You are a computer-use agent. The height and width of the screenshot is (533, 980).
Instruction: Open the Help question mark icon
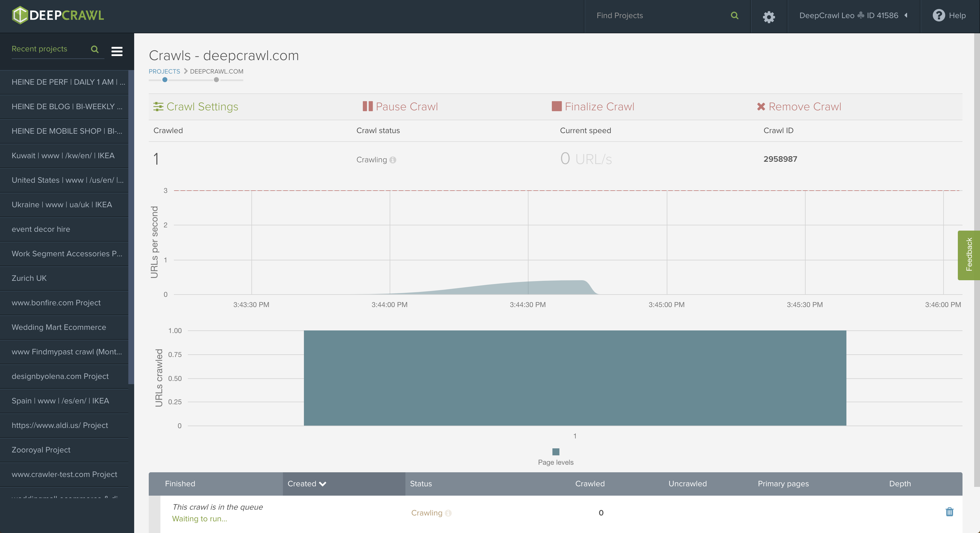tap(938, 15)
